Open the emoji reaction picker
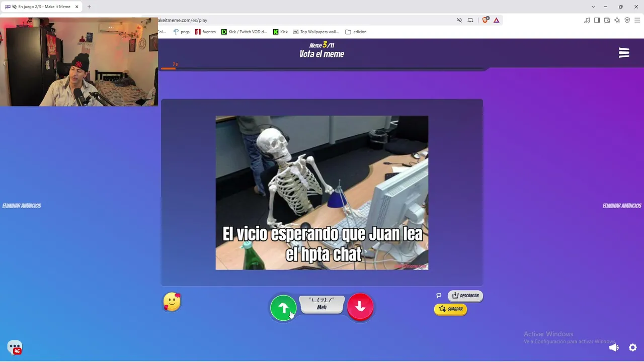The image size is (644, 362). [172, 302]
